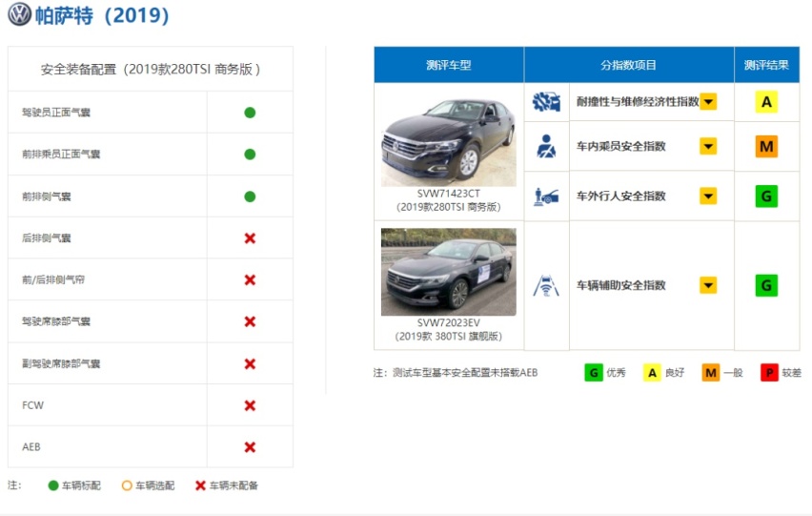Click red X for 后排侧气囊
Viewport: 812px width, 516px height.
pos(250,238)
